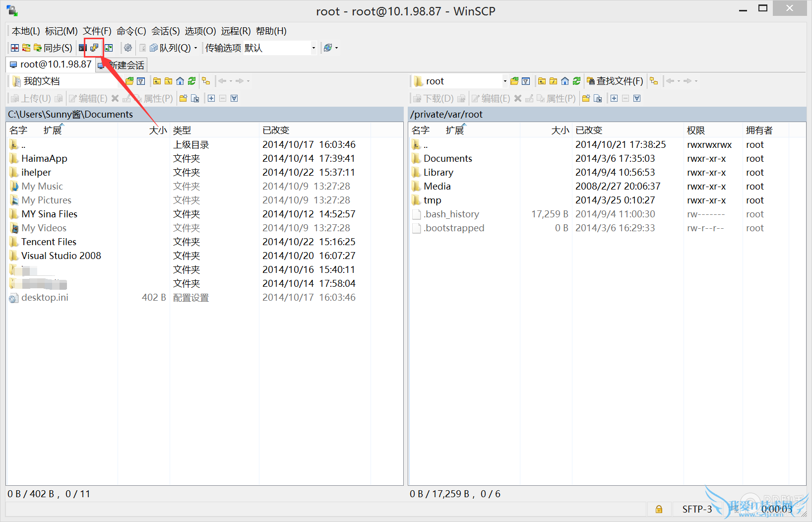Toggle the plus selection icon in local panel
This screenshot has width=812, height=522.
tap(211, 98)
